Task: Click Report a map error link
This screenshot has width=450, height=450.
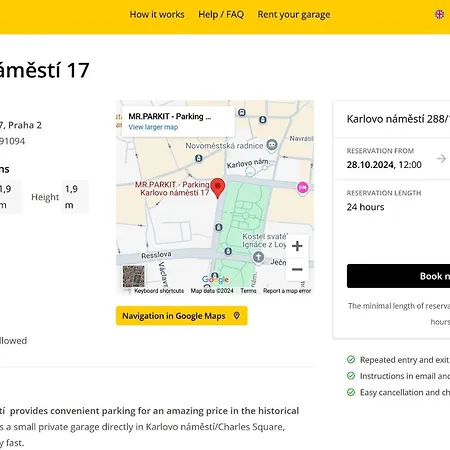Action: (x=287, y=291)
